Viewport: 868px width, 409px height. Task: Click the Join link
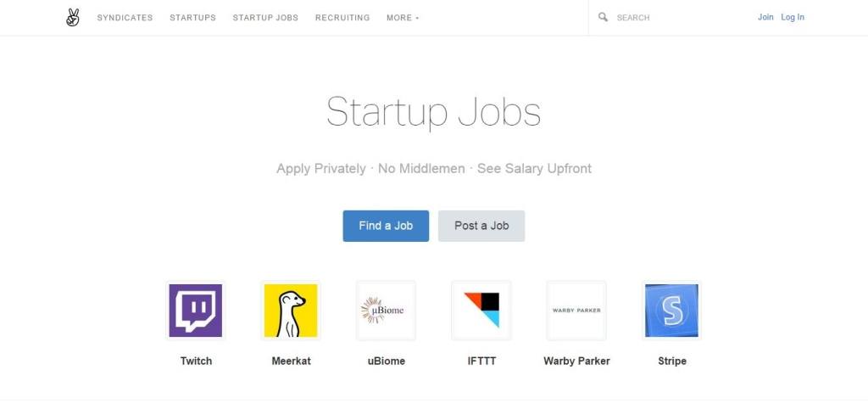[765, 17]
